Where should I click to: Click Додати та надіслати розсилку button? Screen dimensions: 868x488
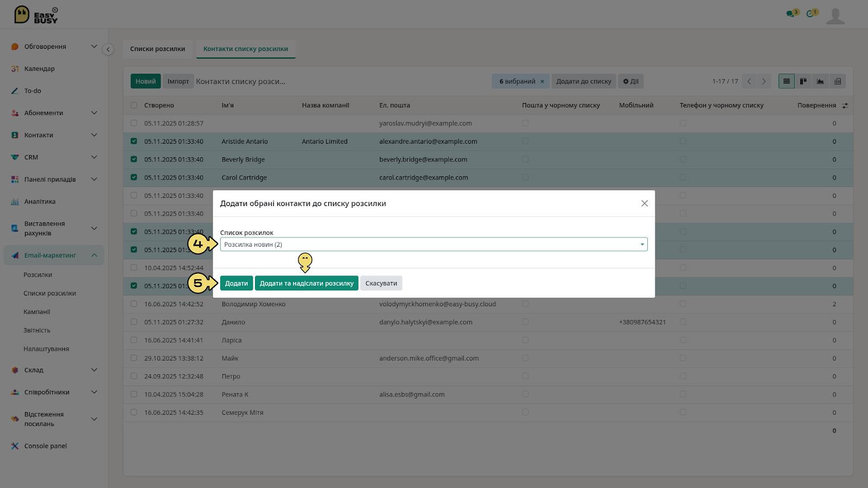pos(307,283)
